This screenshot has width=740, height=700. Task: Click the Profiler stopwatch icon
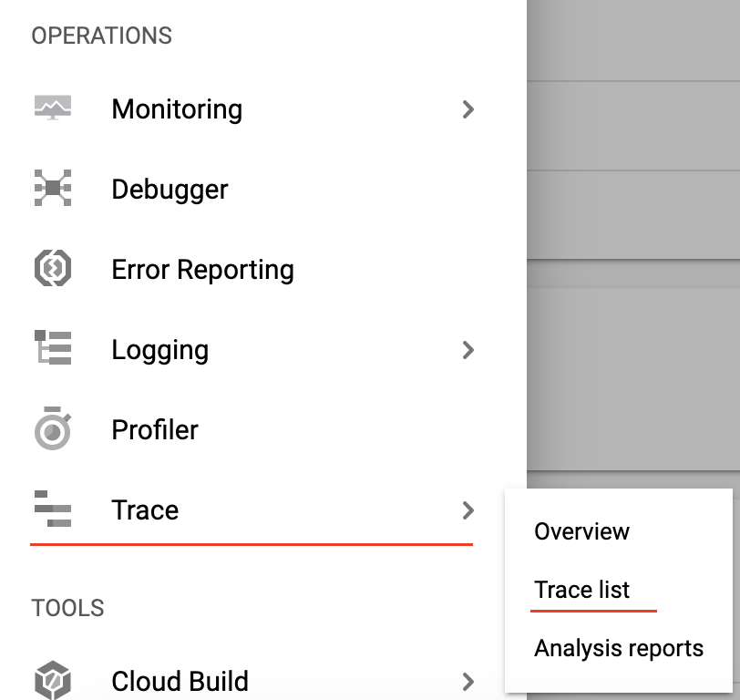(53, 428)
